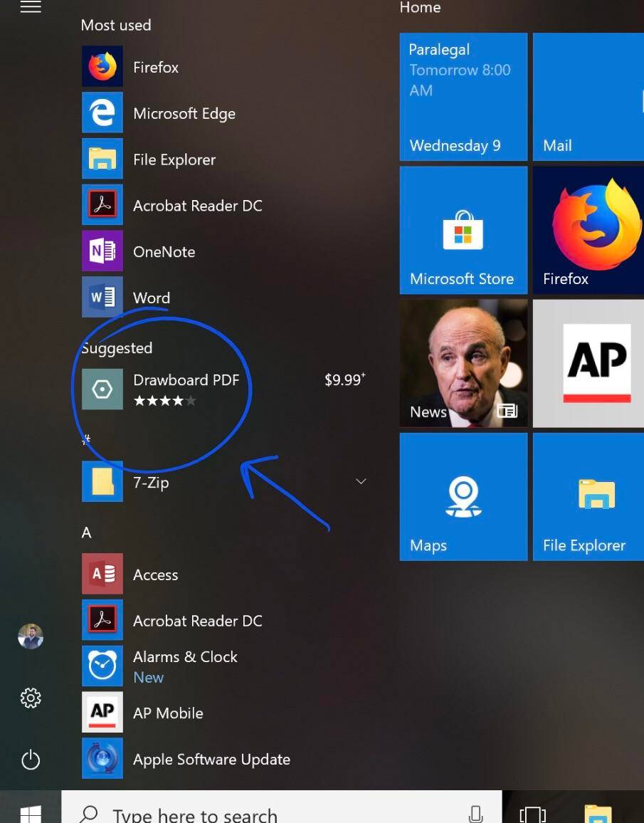The width and height of the screenshot is (644, 823).
Task: Click the power button
Action: 31,760
